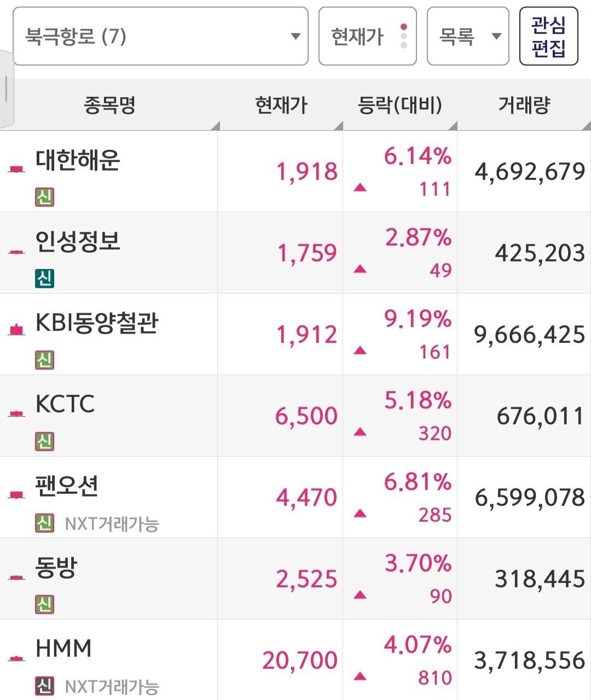
Task: Open the 북극항로 (7) watchlist dropdown
Action: [160, 37]
